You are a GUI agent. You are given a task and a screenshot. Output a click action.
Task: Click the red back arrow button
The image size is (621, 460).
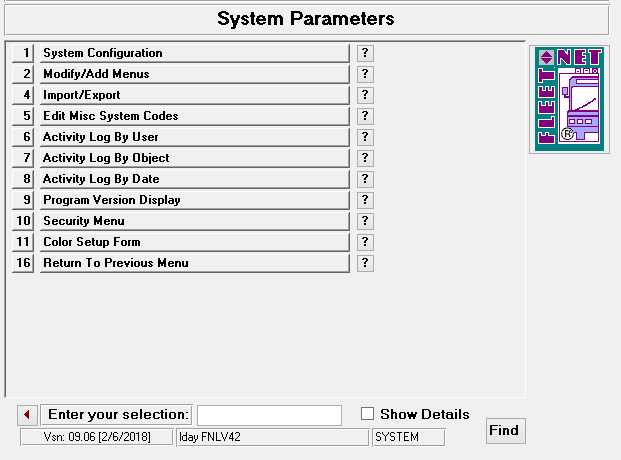coord(28,415)
